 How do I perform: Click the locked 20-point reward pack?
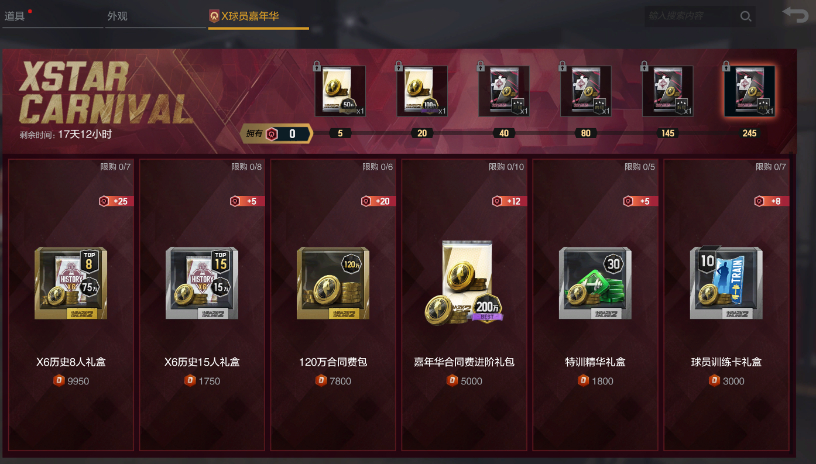tap(422, 91)
